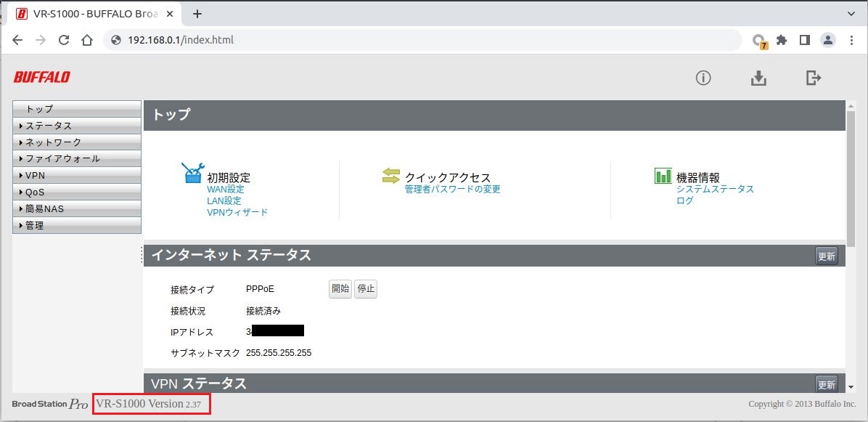Image resolution: width=868 pixels, height=422 pixels.
Task: Expand the ネットワーク menu section
Action: click(77, 142)
